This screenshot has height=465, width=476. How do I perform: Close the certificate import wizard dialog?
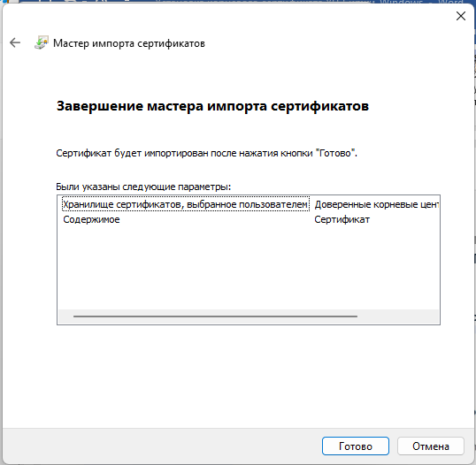click(x=461, y=16)
